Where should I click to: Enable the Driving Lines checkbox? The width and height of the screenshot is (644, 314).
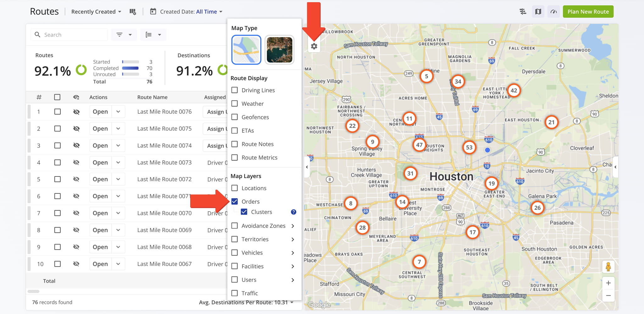(x=235, y=90)
